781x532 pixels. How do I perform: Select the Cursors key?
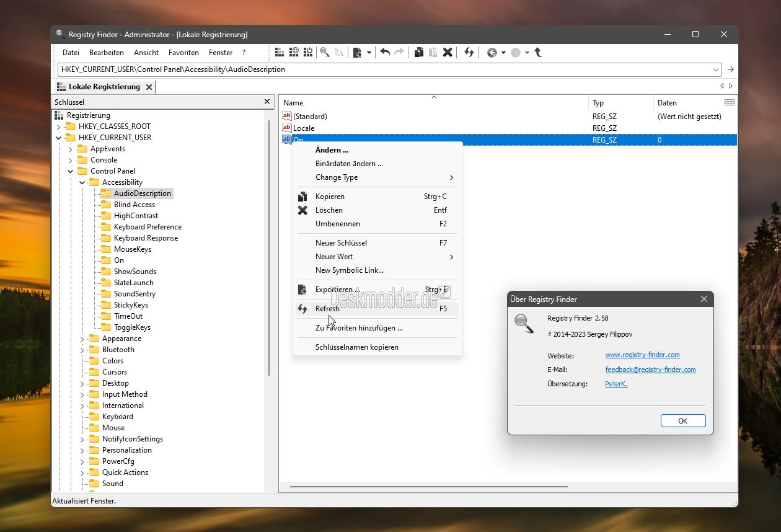(x=115, y=372)
